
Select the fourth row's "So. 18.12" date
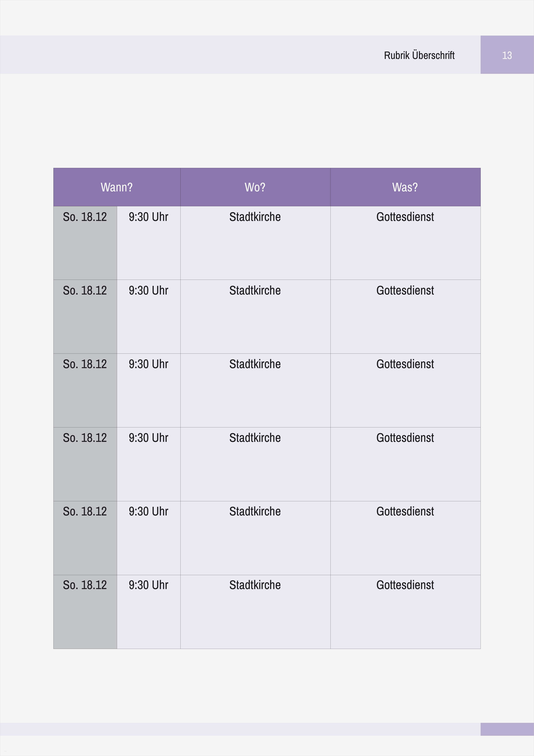pyautogui.click(x=85, y=438)
